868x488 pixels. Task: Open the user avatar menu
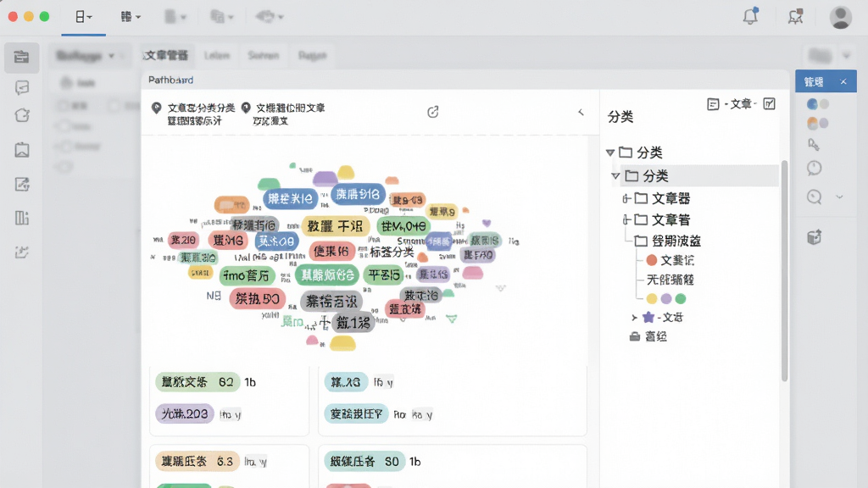click(x=840, y=17)
